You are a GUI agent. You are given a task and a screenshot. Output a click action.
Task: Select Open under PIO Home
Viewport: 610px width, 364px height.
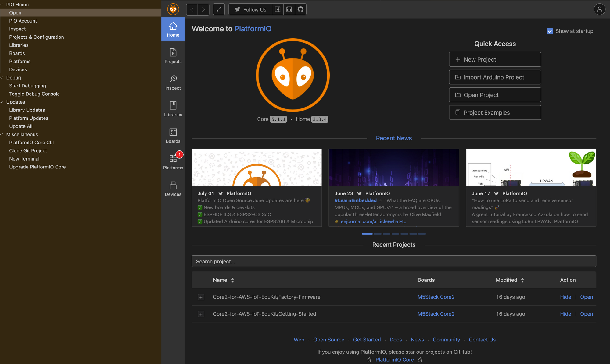coord(81,12)
